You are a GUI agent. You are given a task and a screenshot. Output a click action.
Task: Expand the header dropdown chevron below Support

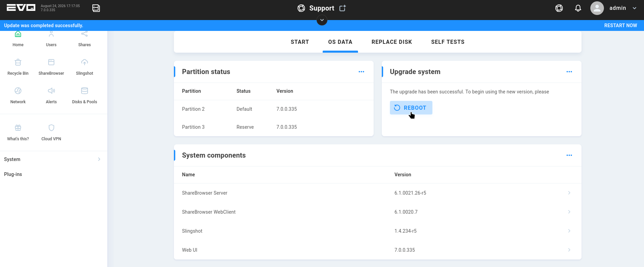[x=322, y=20]
